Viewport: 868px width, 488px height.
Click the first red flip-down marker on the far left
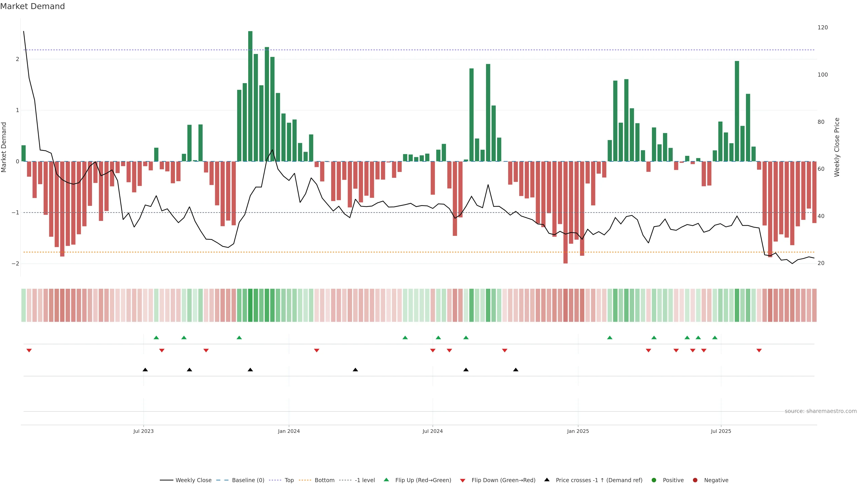pos(29,351)
